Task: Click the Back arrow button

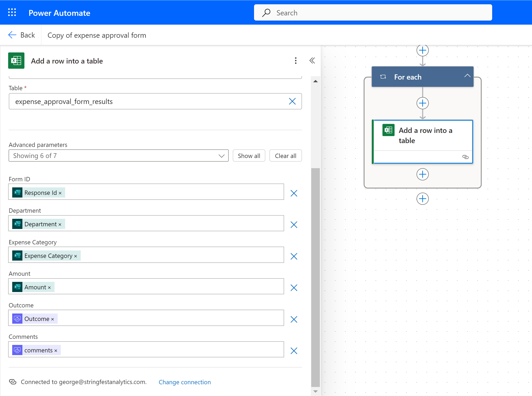Action: point(21,35)
